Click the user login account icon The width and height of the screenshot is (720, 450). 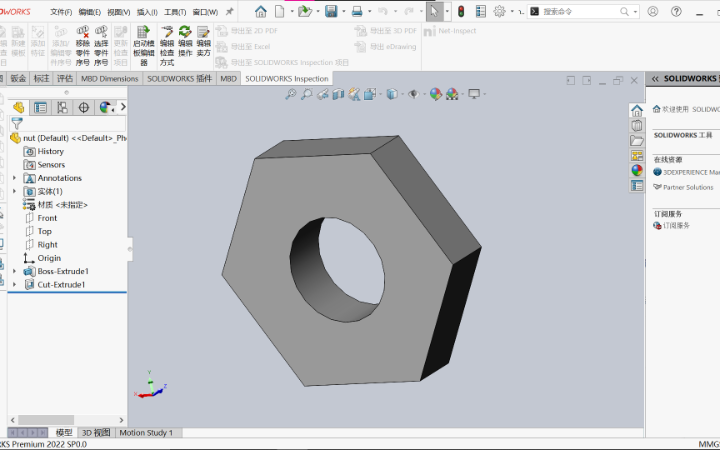(652, 11)
